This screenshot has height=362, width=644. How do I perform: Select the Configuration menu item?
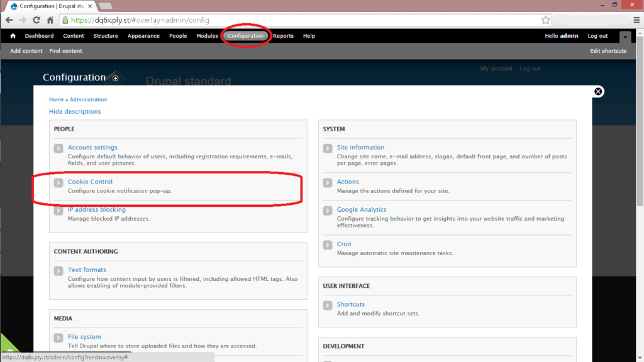pyautogui.click(x=246, y=36)
